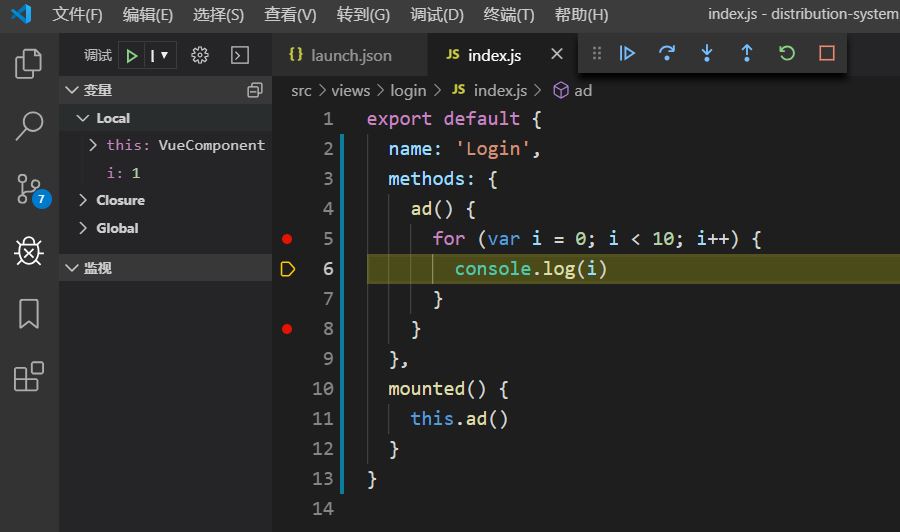The width and height of the screenshot is (900, 532).
Task: Click the index.js breadcrumb
Action: pyautogui.click(x=489, y=91)
